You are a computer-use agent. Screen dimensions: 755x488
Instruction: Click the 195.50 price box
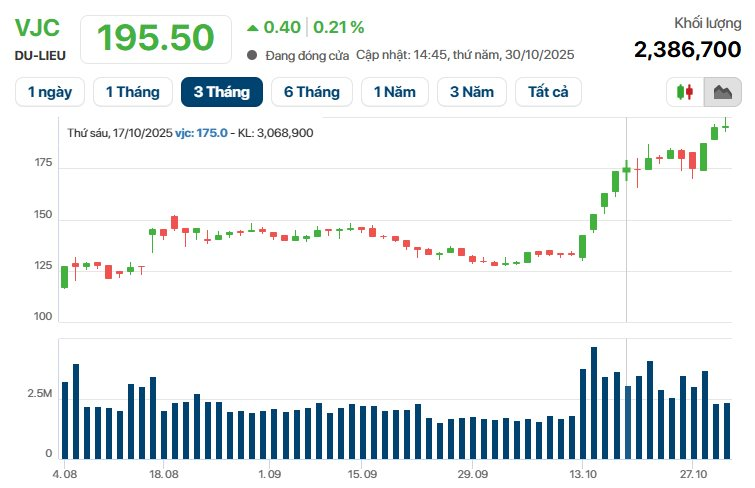(x=155, y=38)
